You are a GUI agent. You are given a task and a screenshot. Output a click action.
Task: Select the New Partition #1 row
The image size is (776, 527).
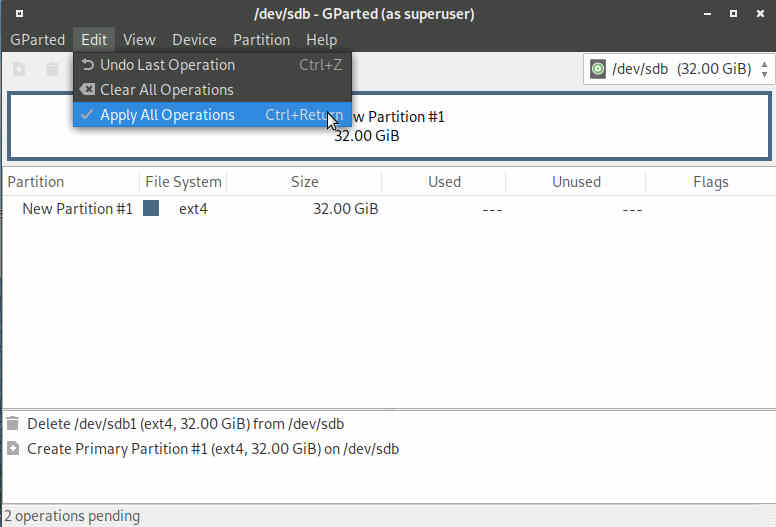coord(389,209)
